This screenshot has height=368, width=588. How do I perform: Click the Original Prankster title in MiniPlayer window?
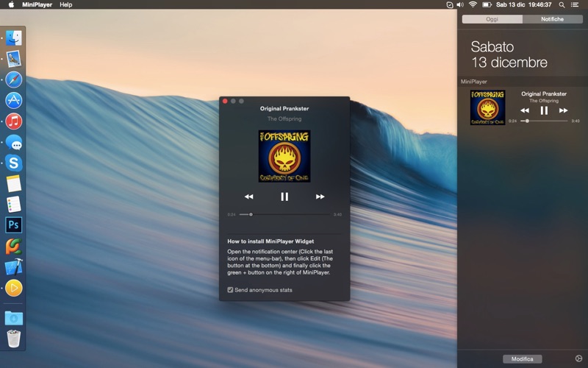tap(284, 108)
